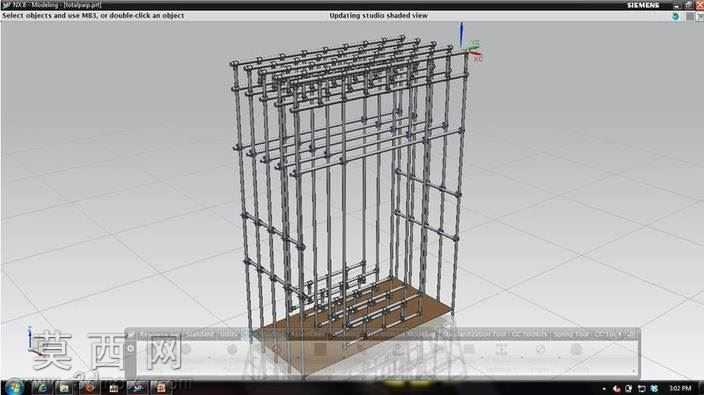Click the orange app icon on taskbar
The width and height of the screenshot is (704, 395).
click(160, 388)
